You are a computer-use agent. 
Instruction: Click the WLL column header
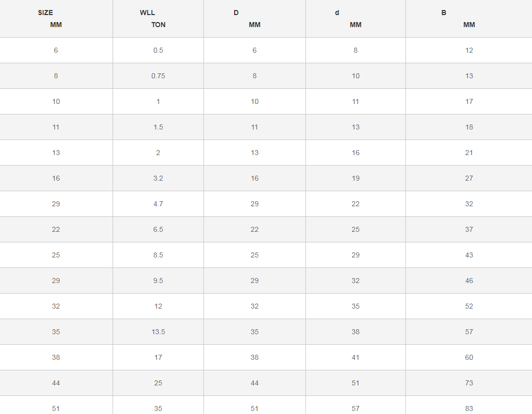(x=147, y=13)
